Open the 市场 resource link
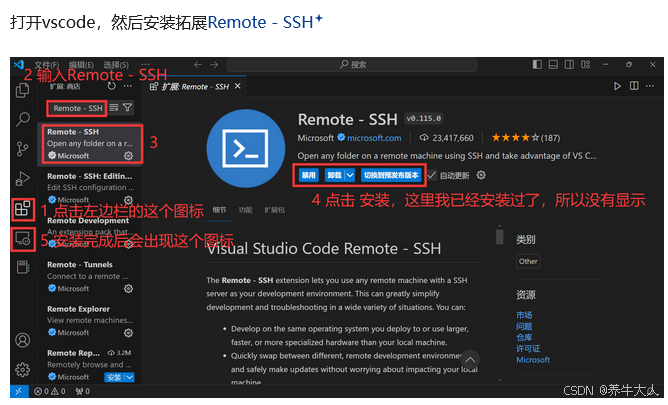Screen dimensions: 668x405 [524, 315]
